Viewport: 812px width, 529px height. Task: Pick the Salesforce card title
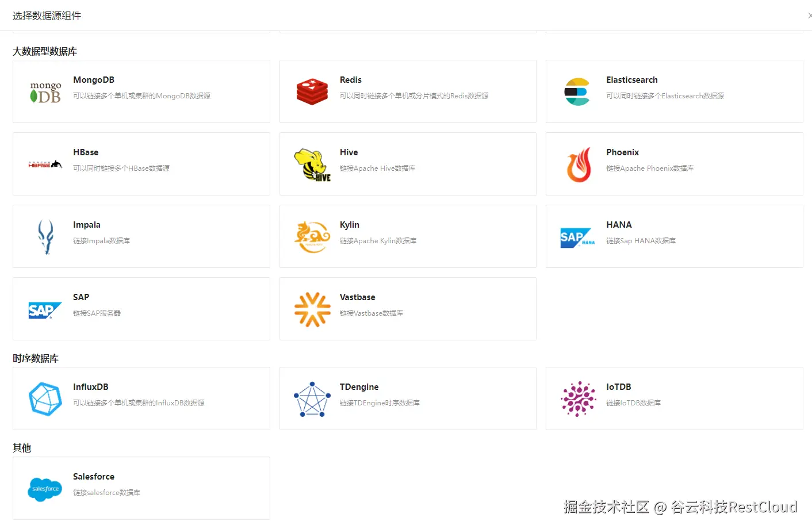click(x=94, y=477)
